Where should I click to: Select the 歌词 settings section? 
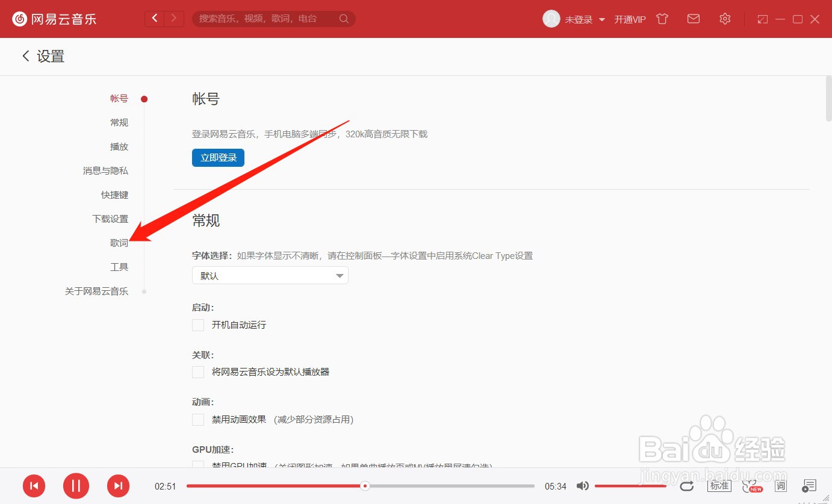119,243
